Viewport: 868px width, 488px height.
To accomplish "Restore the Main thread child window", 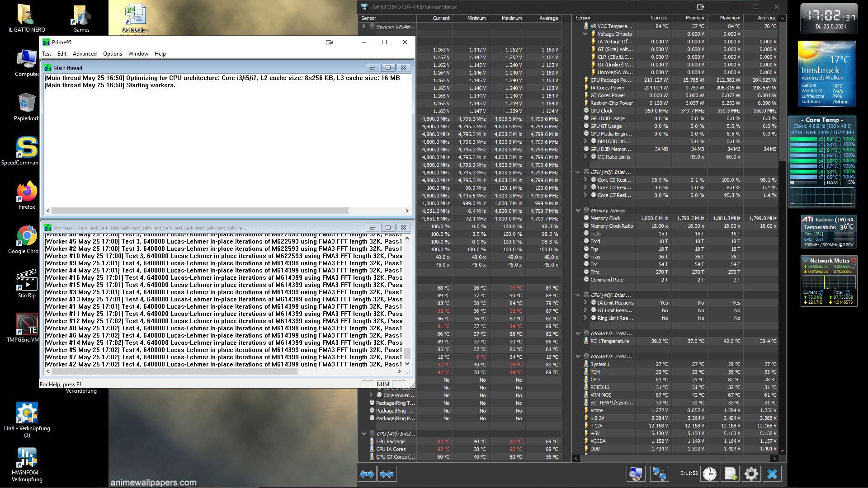I will tap(388, 68).
